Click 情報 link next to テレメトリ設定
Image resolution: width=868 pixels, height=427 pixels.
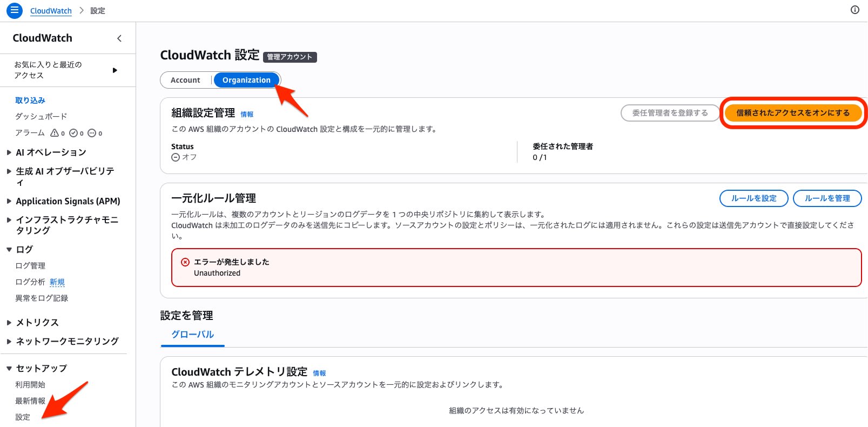pyautogui.click(x=319, y=373)
